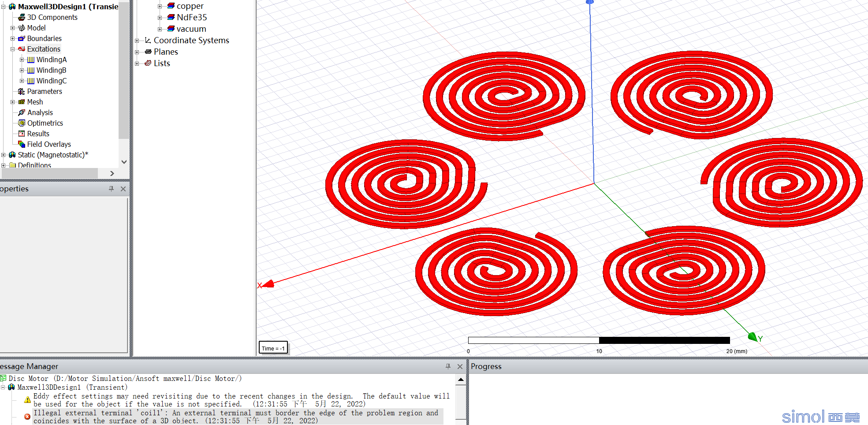Select the Disc Motor project message entry
Screen dimensions: 868x425
(x=125, y=378)
